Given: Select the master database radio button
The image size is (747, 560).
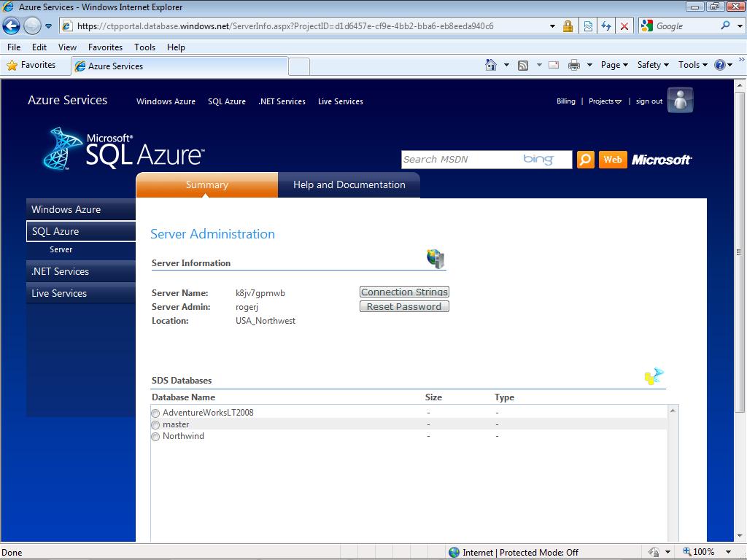Looking at the screenshot, I should click(x=155, y=424).
